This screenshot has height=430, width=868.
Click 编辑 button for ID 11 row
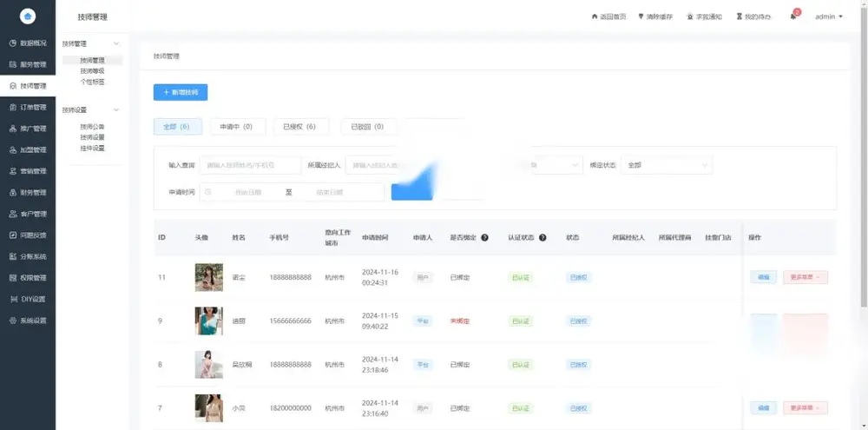(763, 277)
